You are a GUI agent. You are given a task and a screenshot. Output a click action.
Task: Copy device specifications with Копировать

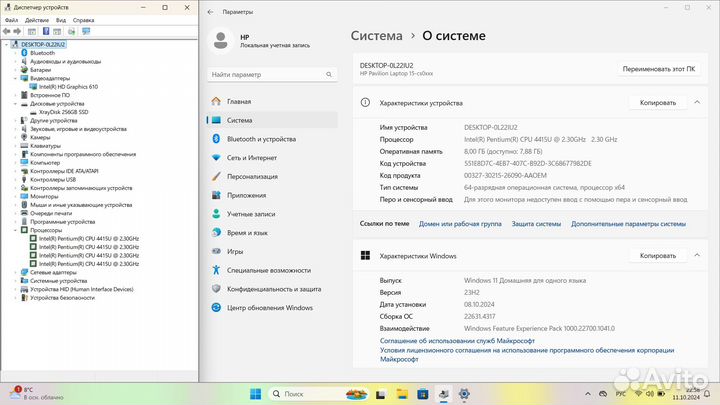[x=658, y=102]
